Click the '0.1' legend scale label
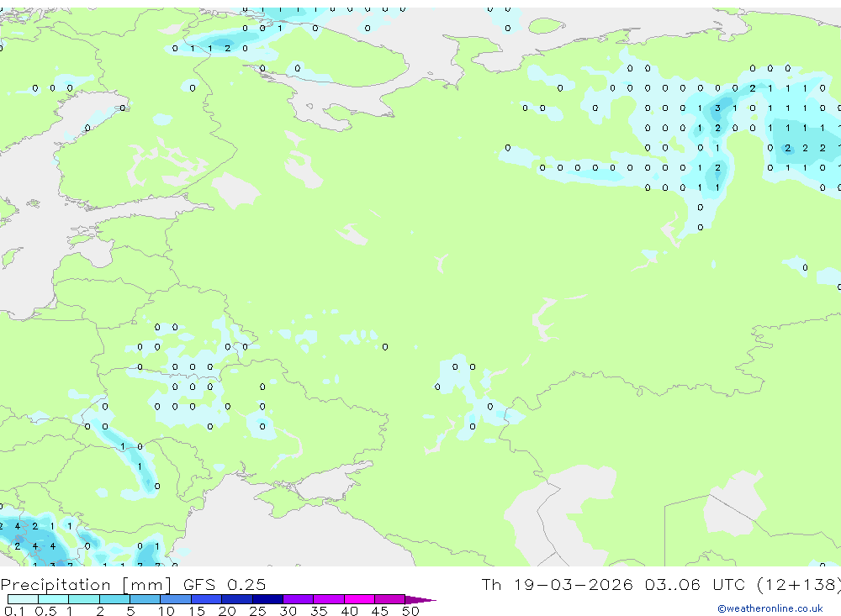 [13, 611]
